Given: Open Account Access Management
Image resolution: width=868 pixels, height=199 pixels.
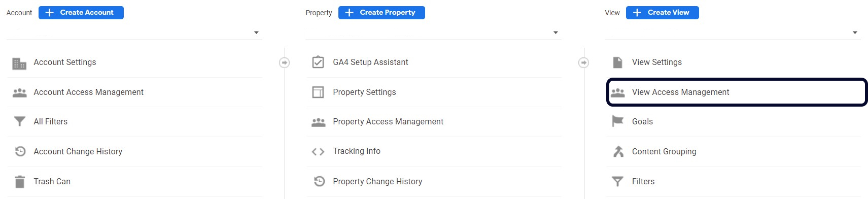Looking at the screenshot, I should (x=135, y=92).
